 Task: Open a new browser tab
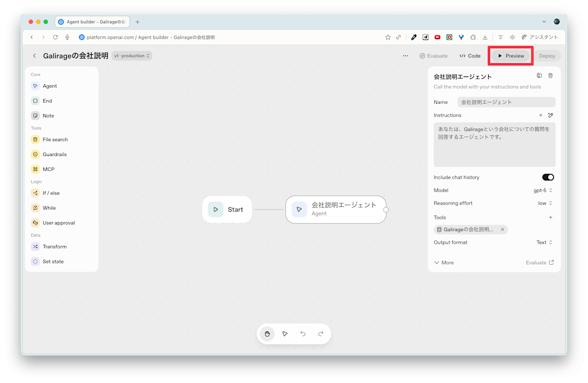137,22
